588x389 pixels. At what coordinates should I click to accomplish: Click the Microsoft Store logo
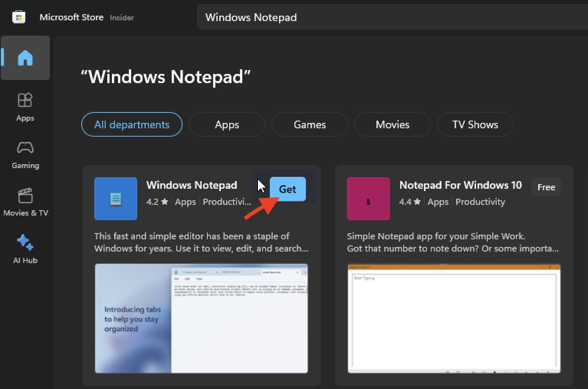[x=18, y=17]
